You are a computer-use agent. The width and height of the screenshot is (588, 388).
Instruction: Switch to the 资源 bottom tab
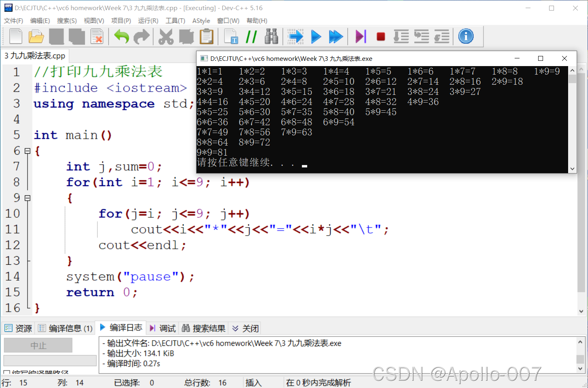click(18, 328)
